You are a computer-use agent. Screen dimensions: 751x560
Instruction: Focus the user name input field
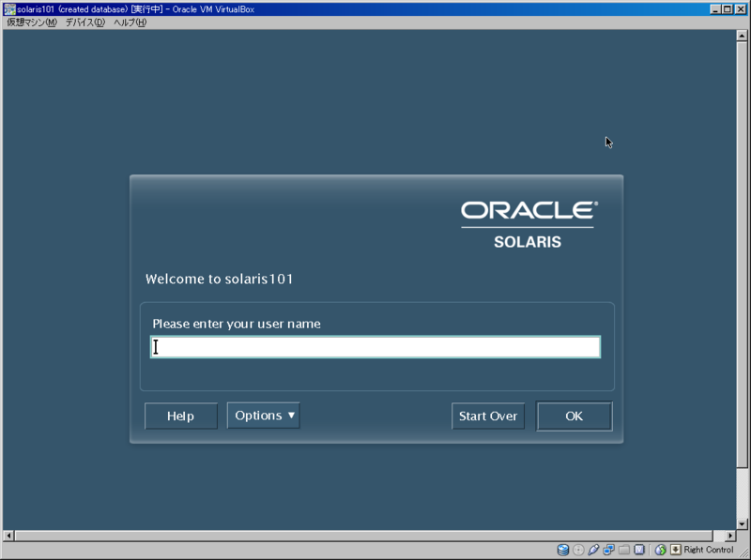pyautogui.click(x=375, y=347)
